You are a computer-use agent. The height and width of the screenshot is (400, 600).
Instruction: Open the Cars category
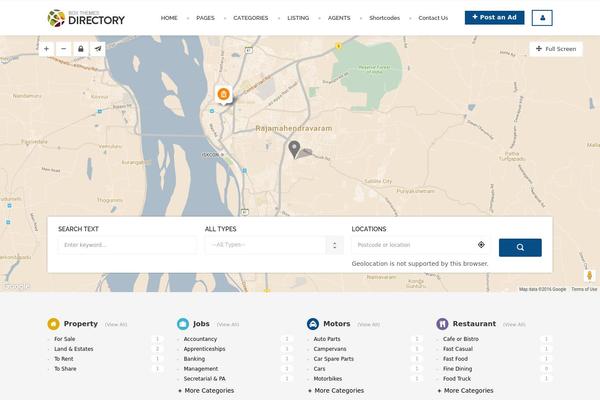click(320, 369)
